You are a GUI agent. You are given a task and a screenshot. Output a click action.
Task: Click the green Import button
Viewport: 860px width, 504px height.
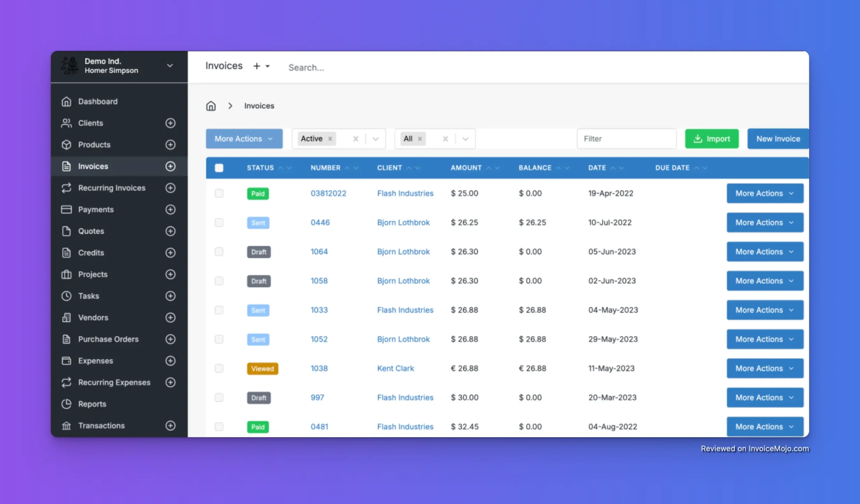pyautogui.click(x=712, y=139)
